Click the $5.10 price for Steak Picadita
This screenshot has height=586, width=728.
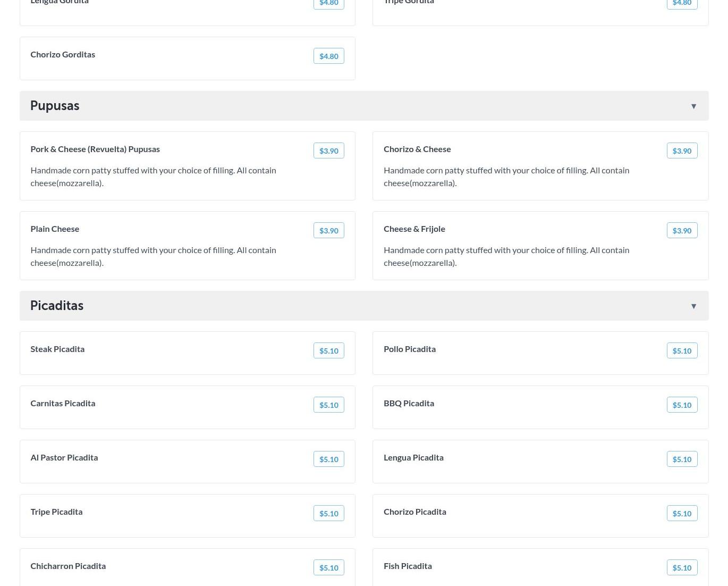(x=329, y=350)
